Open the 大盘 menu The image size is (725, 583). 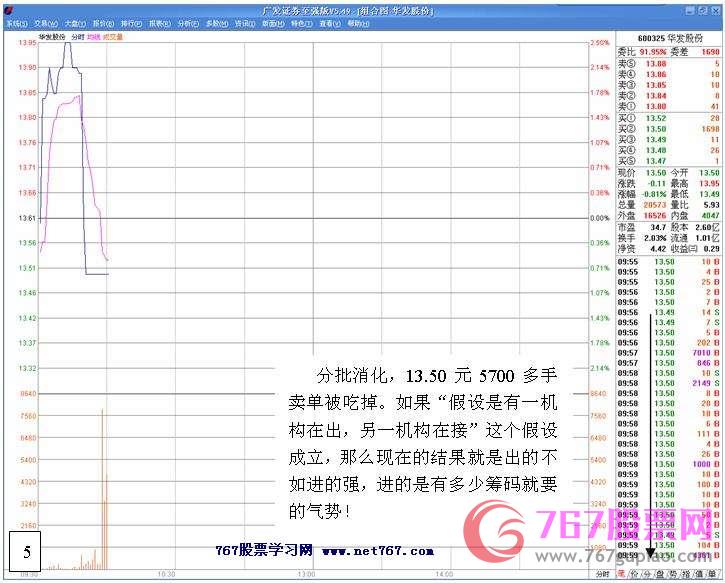click(75, 24)
